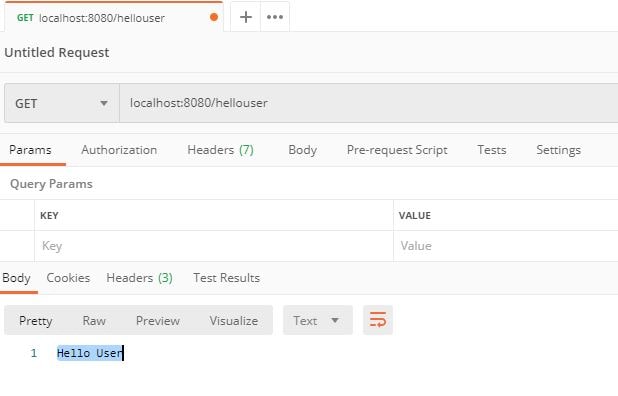Viewport: 618px width, 396px height.
Task: Switch to Preview response view
Action: coord(158,321)
